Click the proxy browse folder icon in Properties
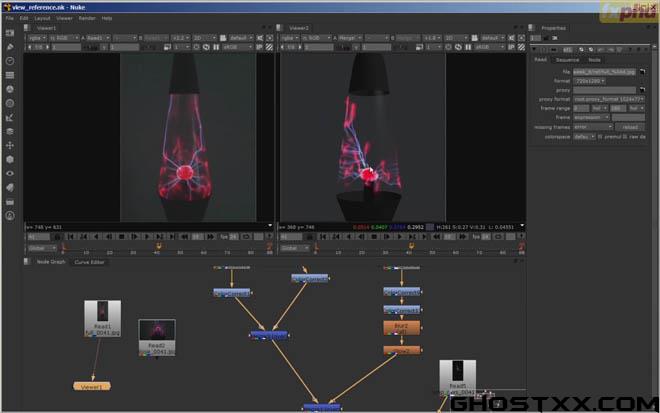Screen dimensions: 660x413 pos(642,90)
